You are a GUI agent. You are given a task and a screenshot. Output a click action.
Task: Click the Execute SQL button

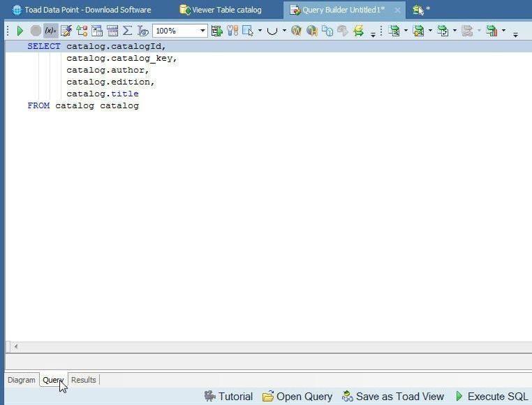[492, 396]
